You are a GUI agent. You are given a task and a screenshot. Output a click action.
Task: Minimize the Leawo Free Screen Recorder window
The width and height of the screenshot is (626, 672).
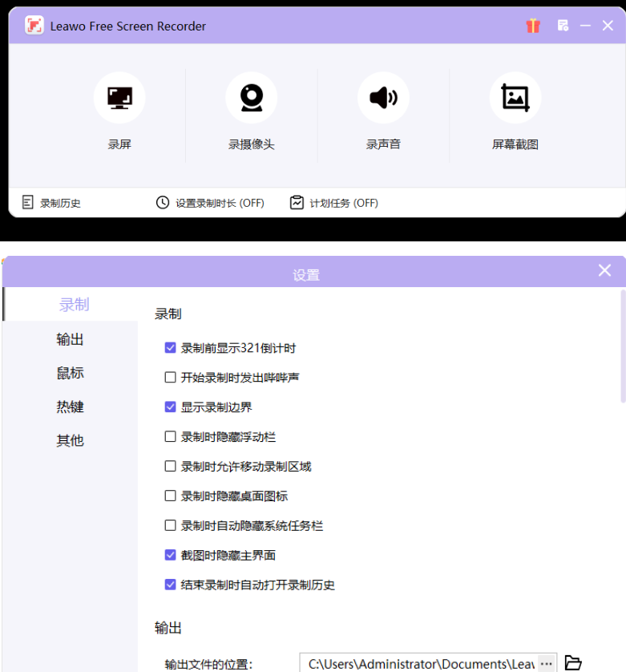click(x=585, y=26)
